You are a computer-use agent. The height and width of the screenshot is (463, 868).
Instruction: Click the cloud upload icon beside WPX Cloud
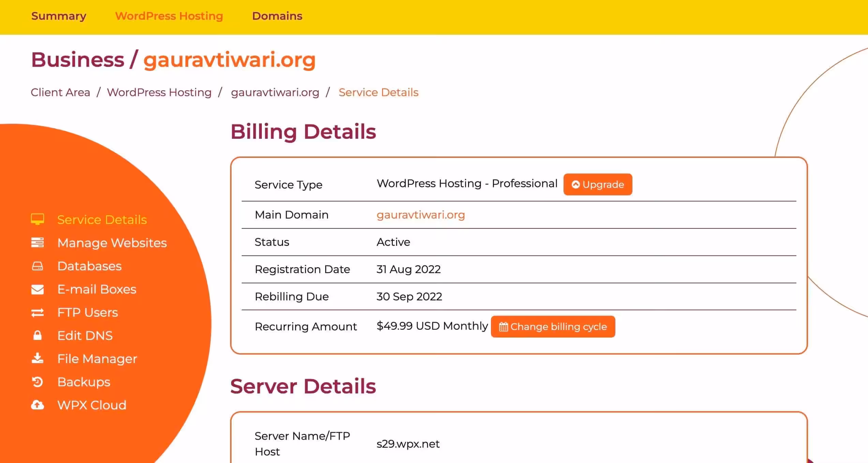tap(38, 405)
